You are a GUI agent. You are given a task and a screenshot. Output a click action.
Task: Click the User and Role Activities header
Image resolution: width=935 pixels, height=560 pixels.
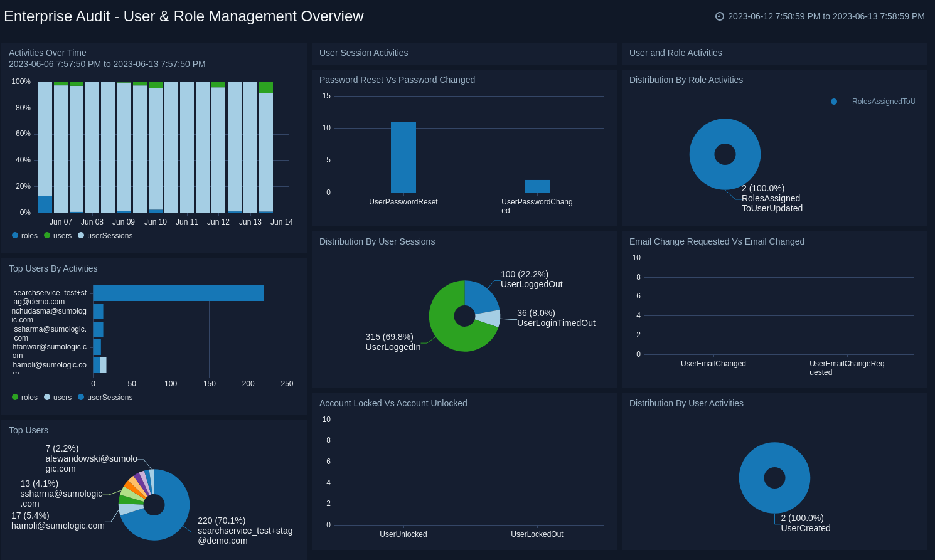coord(675,53)
